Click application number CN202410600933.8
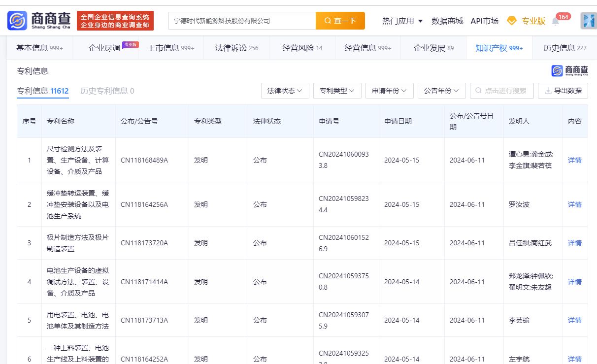Viewport: 597px width, 364px height. [x=344, y=160]
